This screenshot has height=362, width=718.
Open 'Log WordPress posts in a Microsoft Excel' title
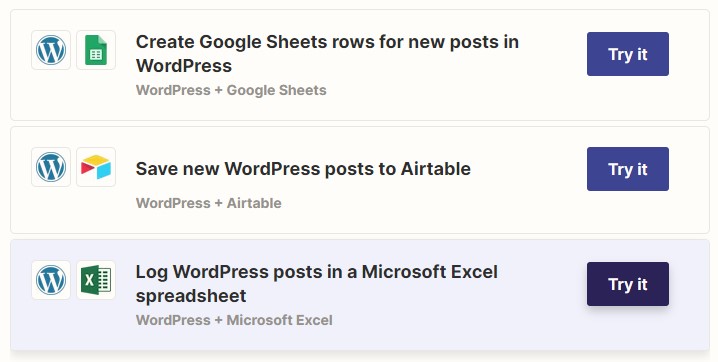tap(316, 284)
